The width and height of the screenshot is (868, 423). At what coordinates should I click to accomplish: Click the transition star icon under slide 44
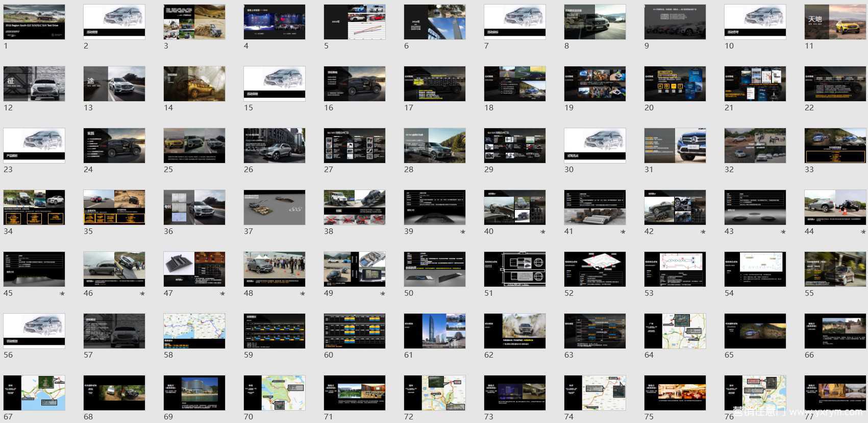click(863, 232)
